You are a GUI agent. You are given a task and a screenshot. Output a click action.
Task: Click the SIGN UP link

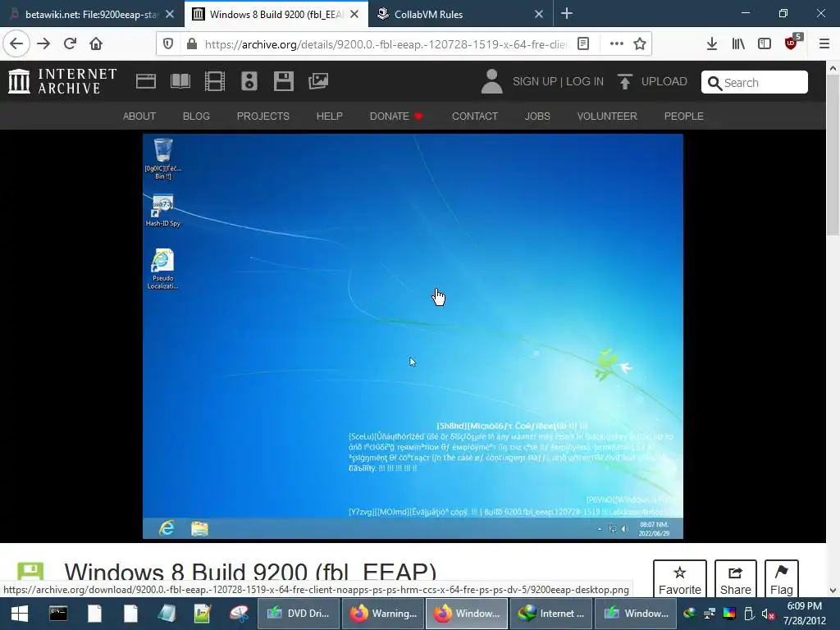pos(535,81)
